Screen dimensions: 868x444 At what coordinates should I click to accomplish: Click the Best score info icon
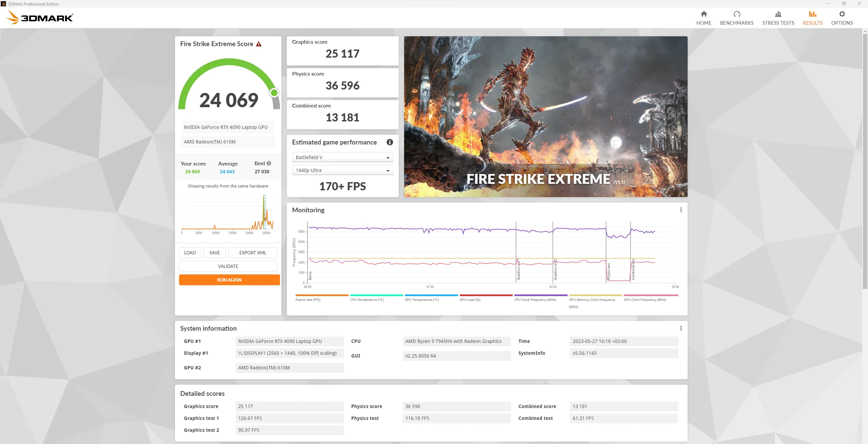click(269, 163)
